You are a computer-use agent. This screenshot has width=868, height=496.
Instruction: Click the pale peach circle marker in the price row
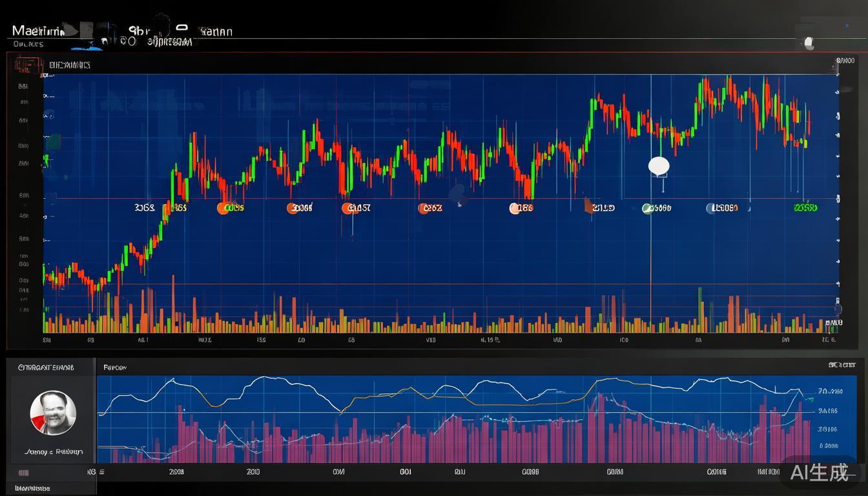(x=515, y=208)
